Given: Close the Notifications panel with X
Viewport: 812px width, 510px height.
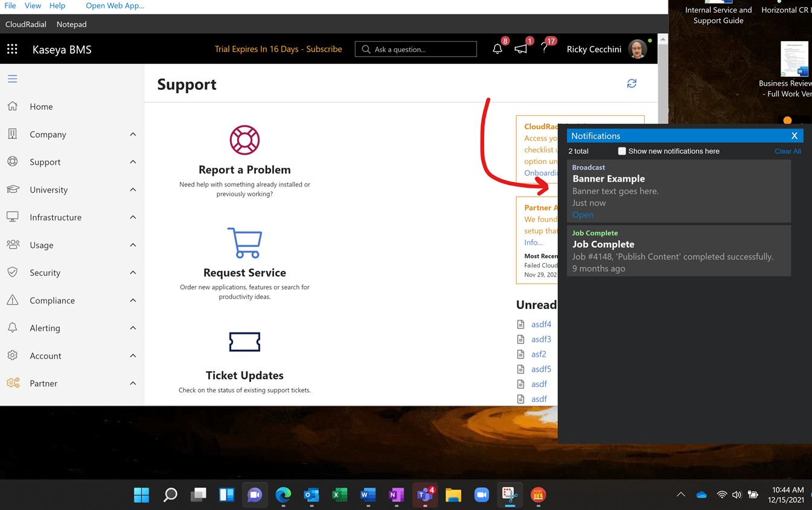Looking at the screenshot, I should 794,136.
